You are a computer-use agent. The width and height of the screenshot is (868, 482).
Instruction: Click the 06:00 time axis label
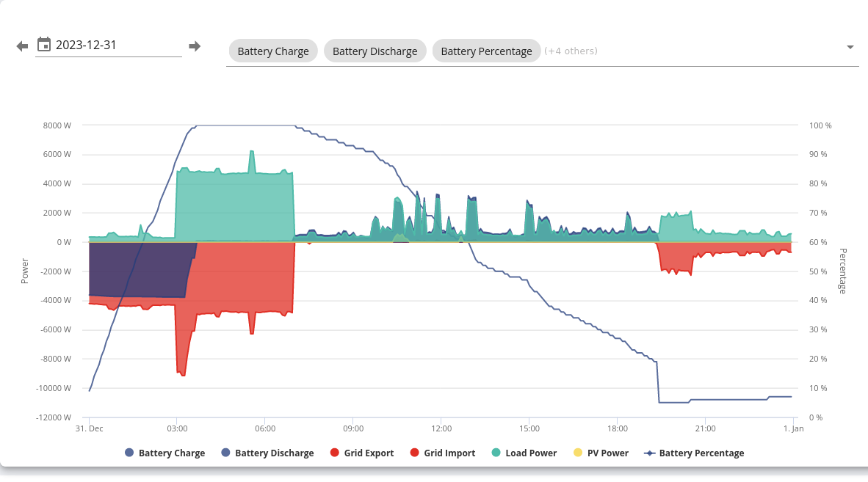(265, 428)
